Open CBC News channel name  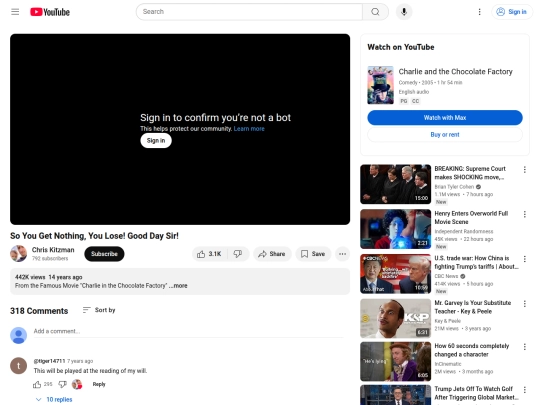446,276
